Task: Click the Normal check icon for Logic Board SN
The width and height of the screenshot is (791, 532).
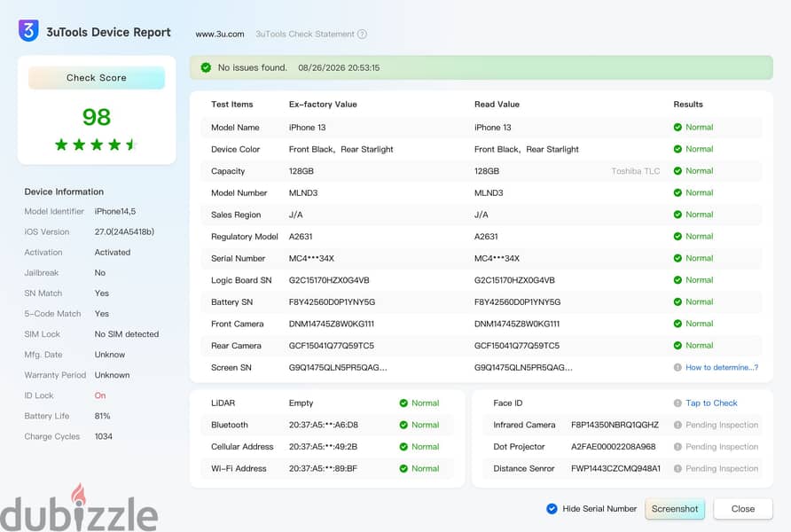Action: [x=677, y=280]
